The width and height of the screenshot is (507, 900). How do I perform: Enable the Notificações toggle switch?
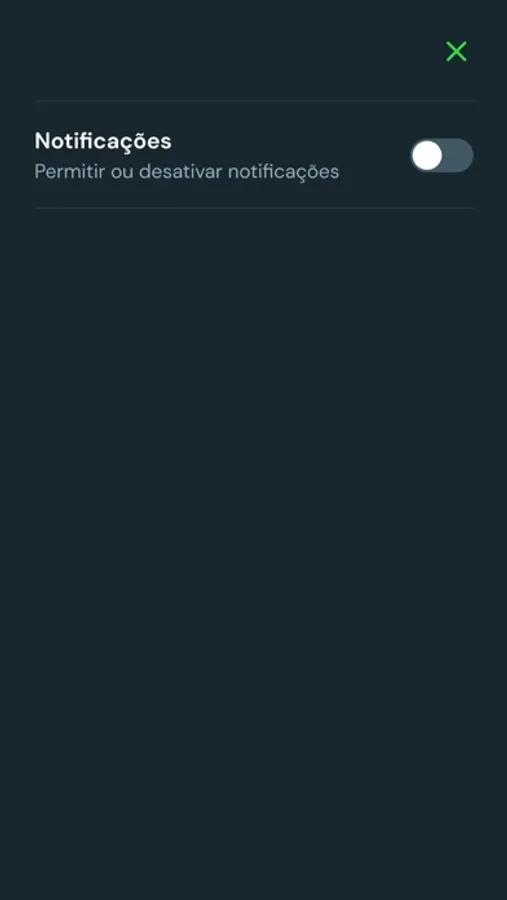pyautogui.click(x=442, y=156)
